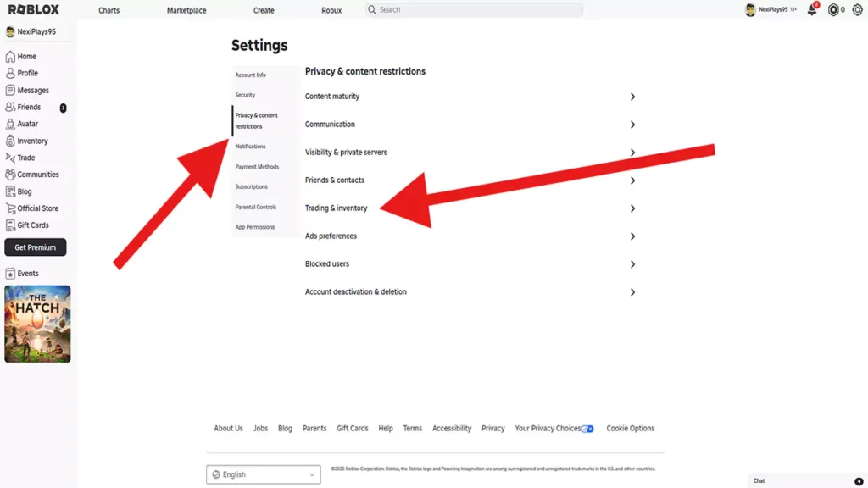Open the Messages sidebar icon
Screen dimensions: 868x488
(x=10, y=90)
